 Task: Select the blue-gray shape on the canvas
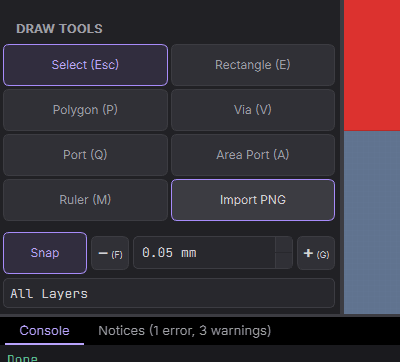pos(372,222)
